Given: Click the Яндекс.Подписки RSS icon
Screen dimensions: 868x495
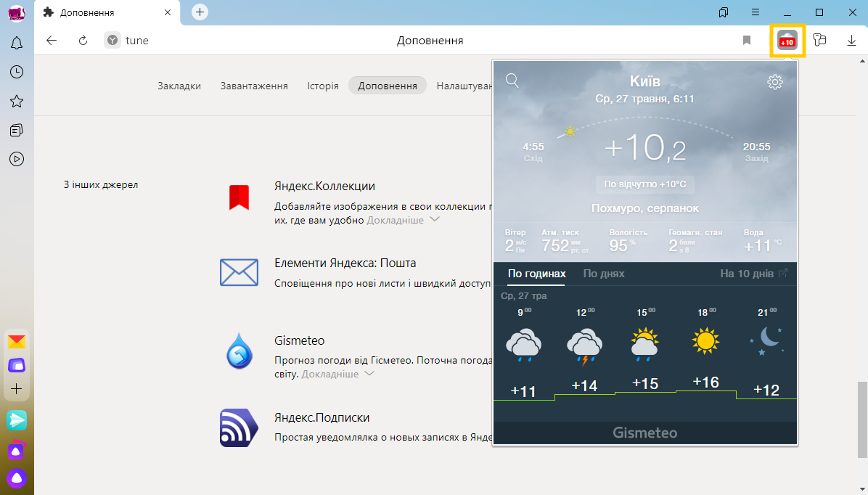Looking at the screenshot, I should tap(239, 428).
